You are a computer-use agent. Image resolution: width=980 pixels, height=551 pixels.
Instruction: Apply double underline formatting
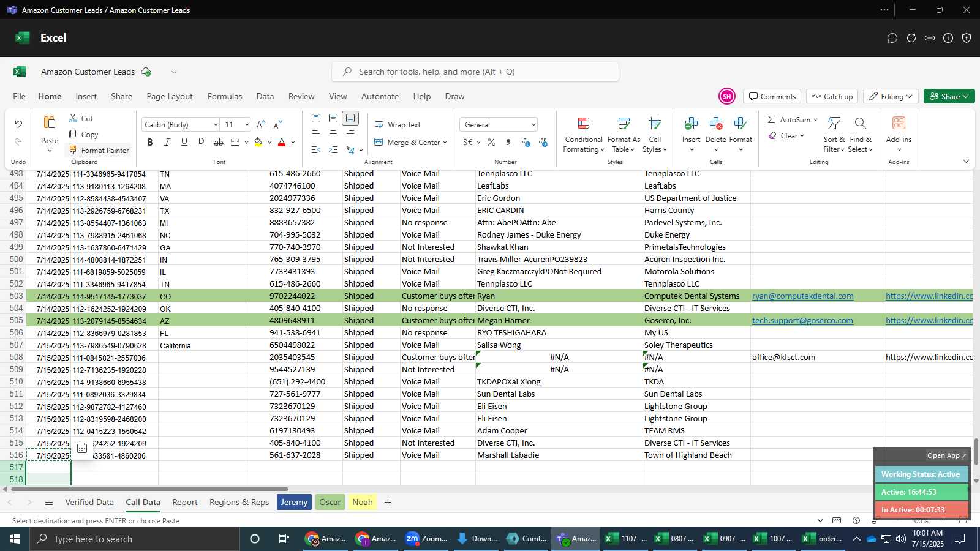click(x=202, y=142)
